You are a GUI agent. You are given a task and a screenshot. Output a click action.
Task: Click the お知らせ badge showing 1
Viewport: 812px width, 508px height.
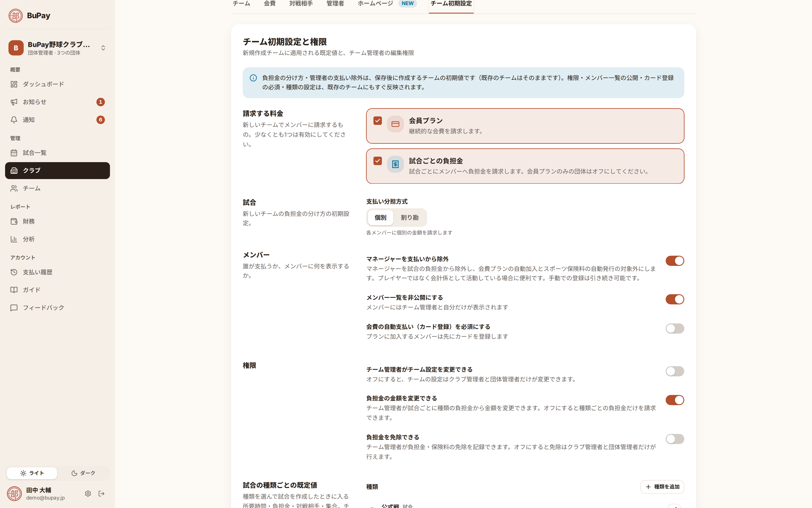101,102
